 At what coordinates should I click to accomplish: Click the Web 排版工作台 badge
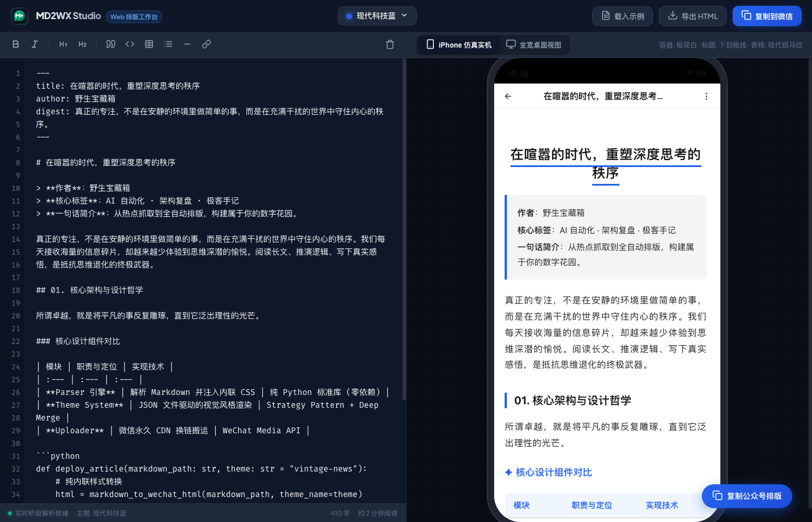point(134,17)
